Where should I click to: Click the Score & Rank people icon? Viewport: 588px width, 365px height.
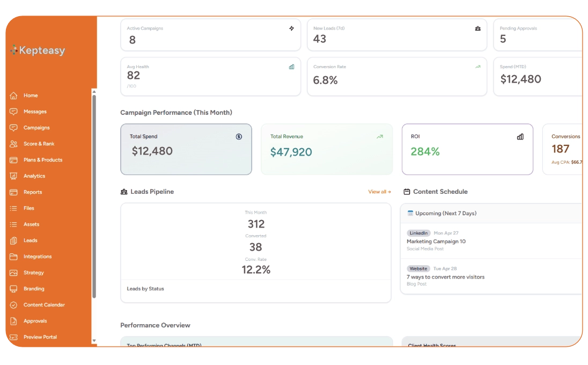coord(13,144)
